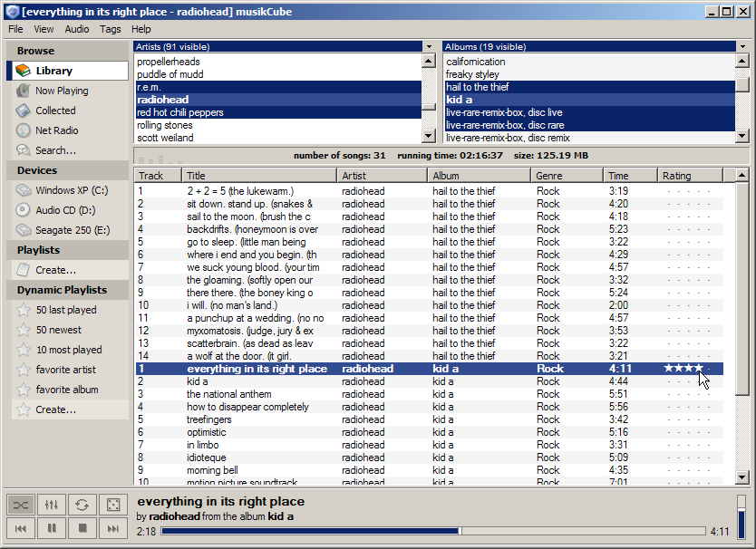
Task: Click the song position seek bar
Action: (x=433, y=531)
